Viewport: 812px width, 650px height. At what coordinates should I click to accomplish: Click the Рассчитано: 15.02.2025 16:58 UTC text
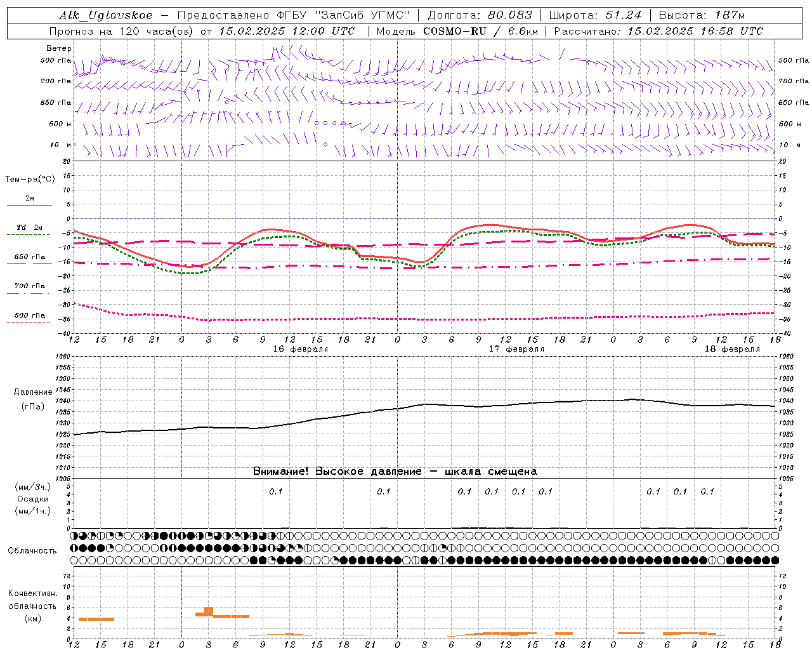coord(658,31)
